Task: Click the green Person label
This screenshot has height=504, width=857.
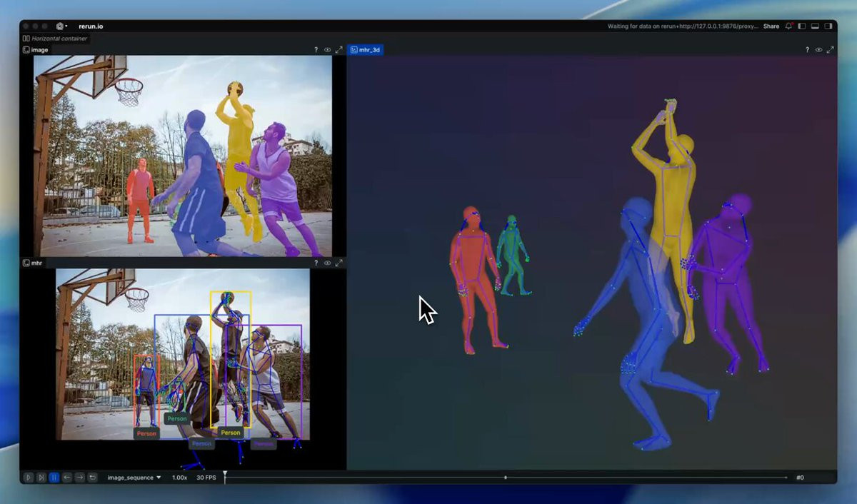Action: coord(176,418)
